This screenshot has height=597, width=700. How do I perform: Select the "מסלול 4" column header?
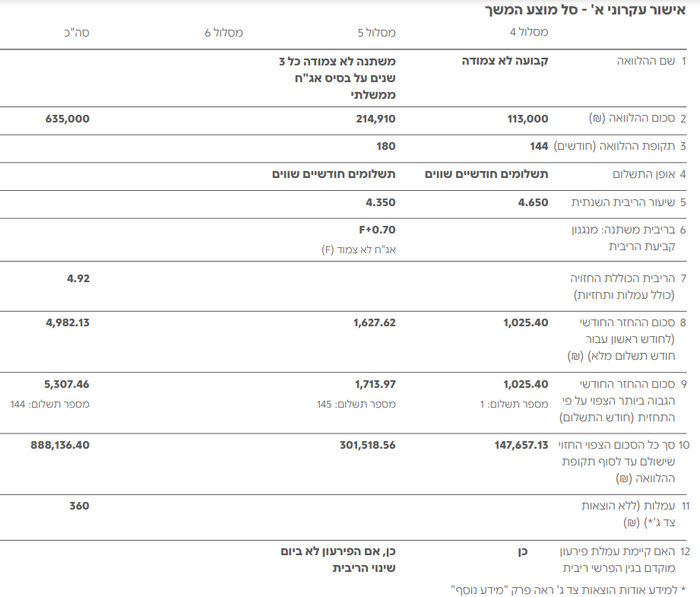(528, 33)
